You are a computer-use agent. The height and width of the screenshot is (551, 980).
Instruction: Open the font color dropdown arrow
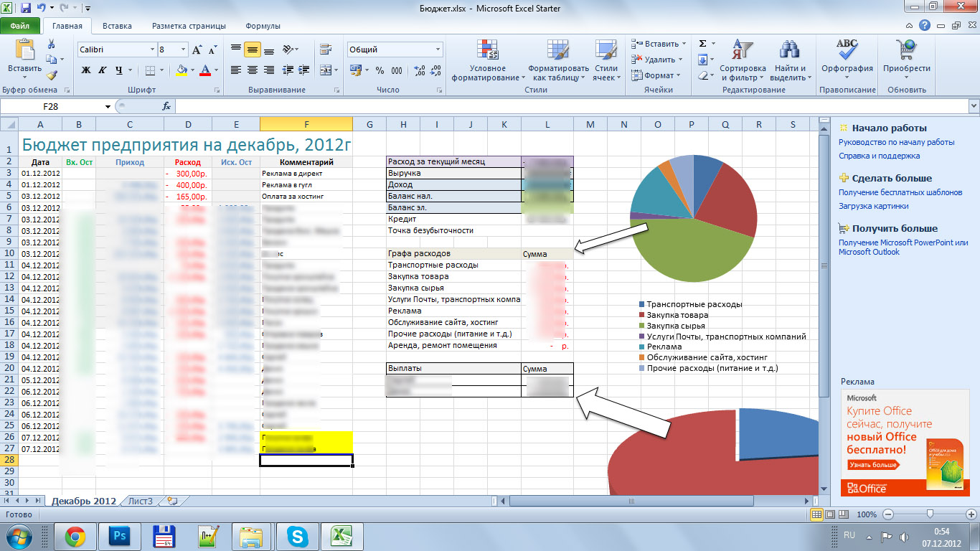pyautogui.click(x=217, y=70)
